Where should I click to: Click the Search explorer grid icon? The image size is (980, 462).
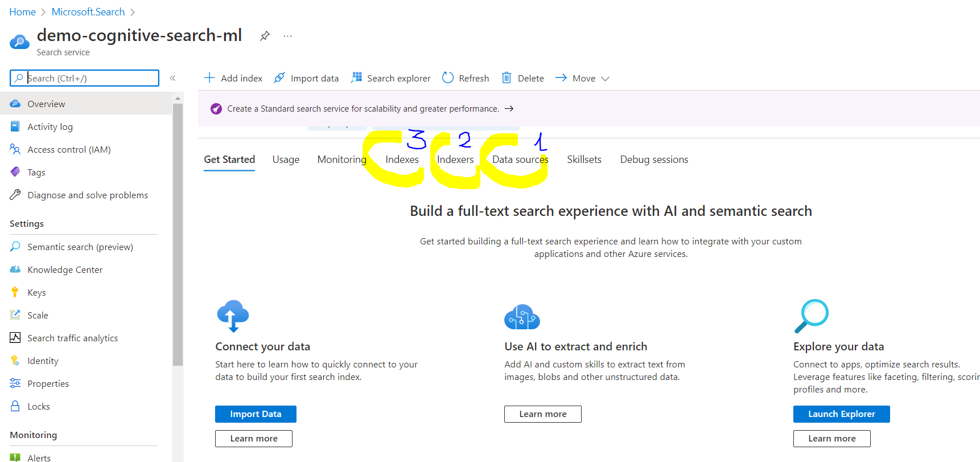click(x=356, y=77)
